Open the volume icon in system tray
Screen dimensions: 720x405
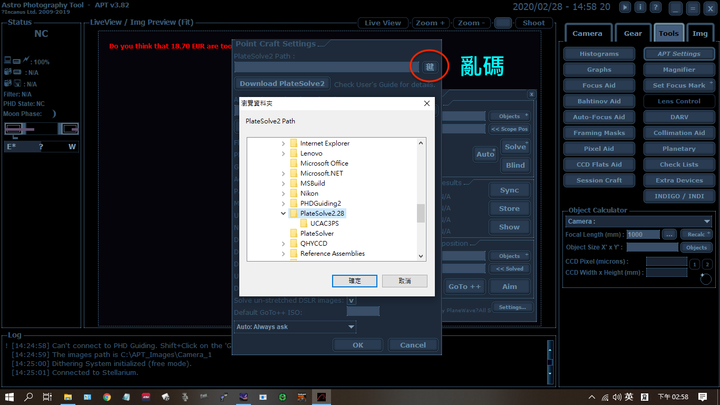617,397
